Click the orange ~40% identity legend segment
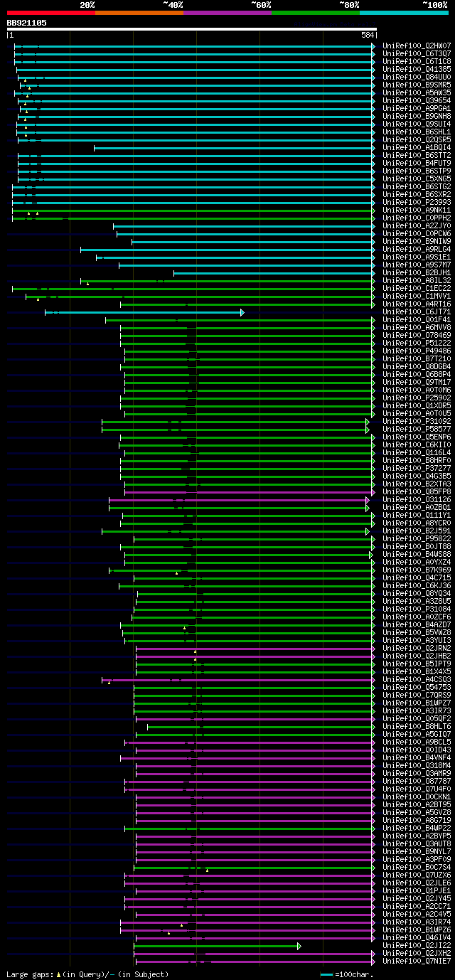Viewport: 455px width, 980px height. click(x=139, y=12)
